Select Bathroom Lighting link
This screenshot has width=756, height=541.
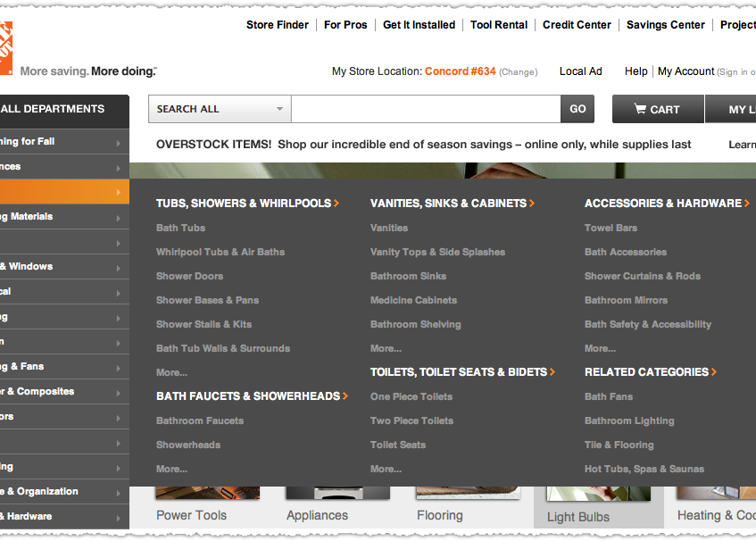pyautogui.click(x=629, y=421)
